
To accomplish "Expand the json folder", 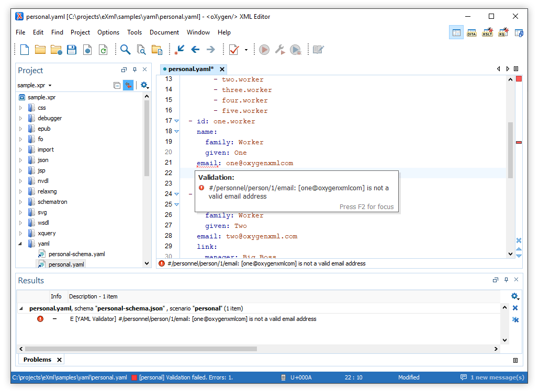I will pyautogui.click(x=20, y=160).
